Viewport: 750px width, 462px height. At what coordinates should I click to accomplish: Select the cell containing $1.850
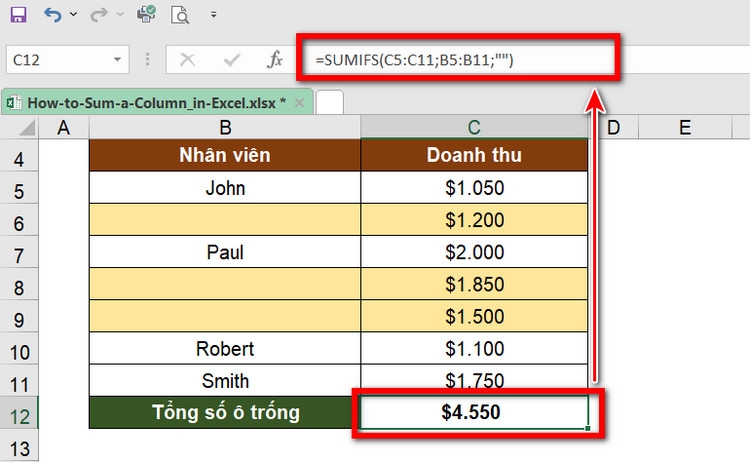pos(474,284)
